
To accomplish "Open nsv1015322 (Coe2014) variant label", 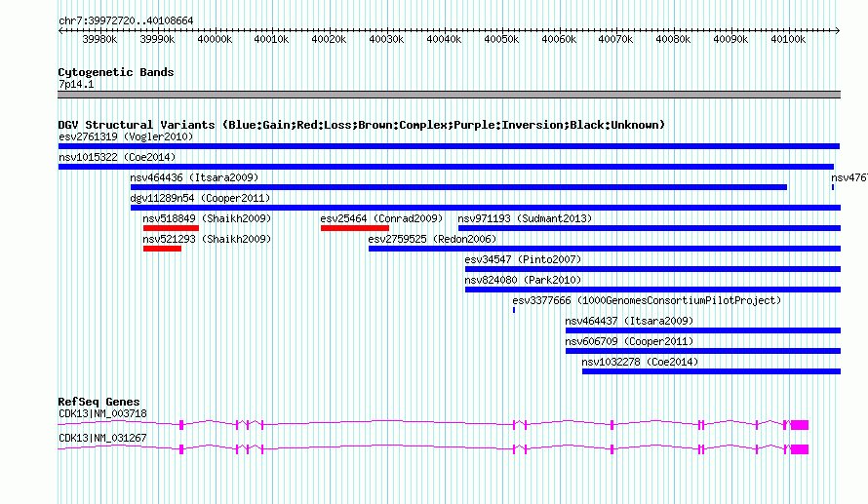I will click(x=117, y=157).
